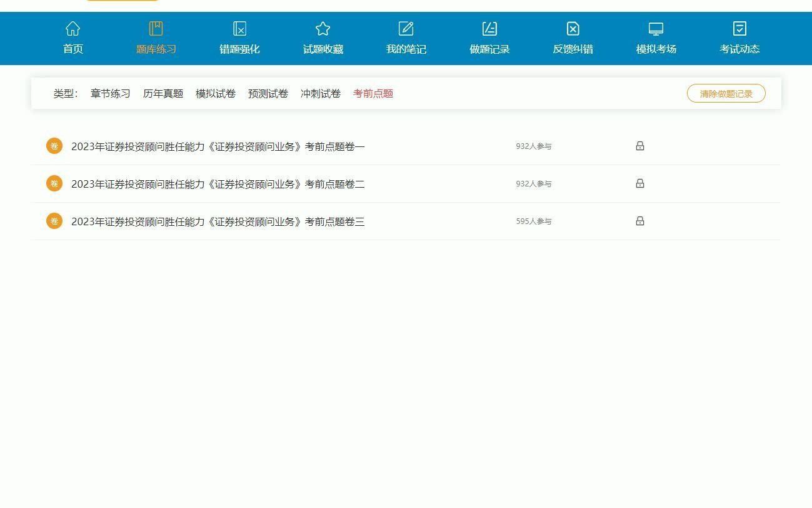Open the 错题强化 menu label
812x508 pixels.
point(239,49)
